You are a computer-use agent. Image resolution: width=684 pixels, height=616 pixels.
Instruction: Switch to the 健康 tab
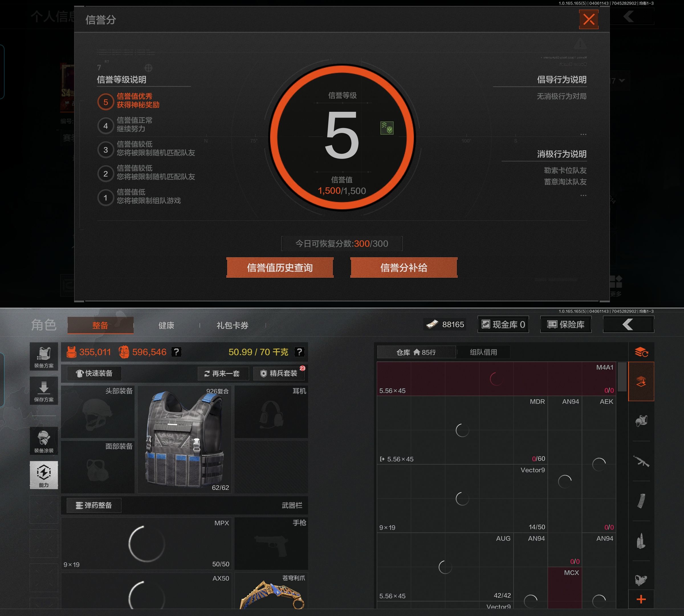(166, 325)
